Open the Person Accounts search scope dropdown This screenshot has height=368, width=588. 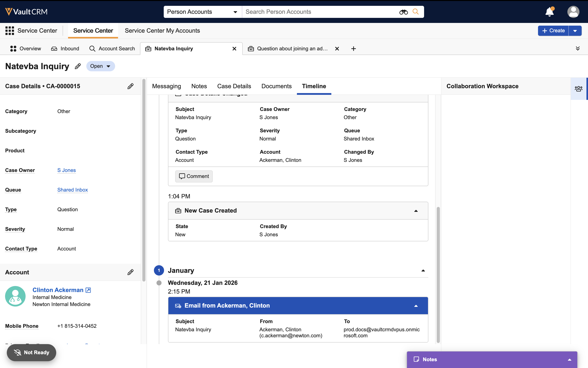tap(202, 12)
